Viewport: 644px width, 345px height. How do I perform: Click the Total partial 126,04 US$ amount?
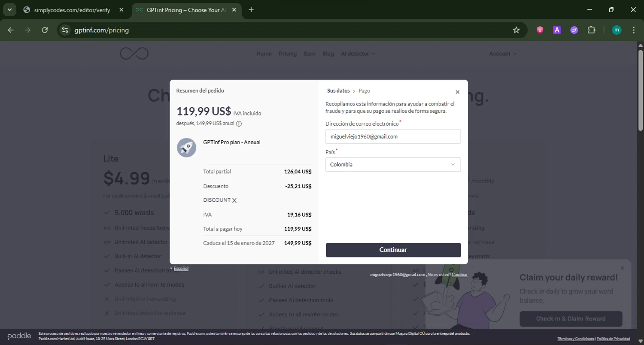(298, 172)
